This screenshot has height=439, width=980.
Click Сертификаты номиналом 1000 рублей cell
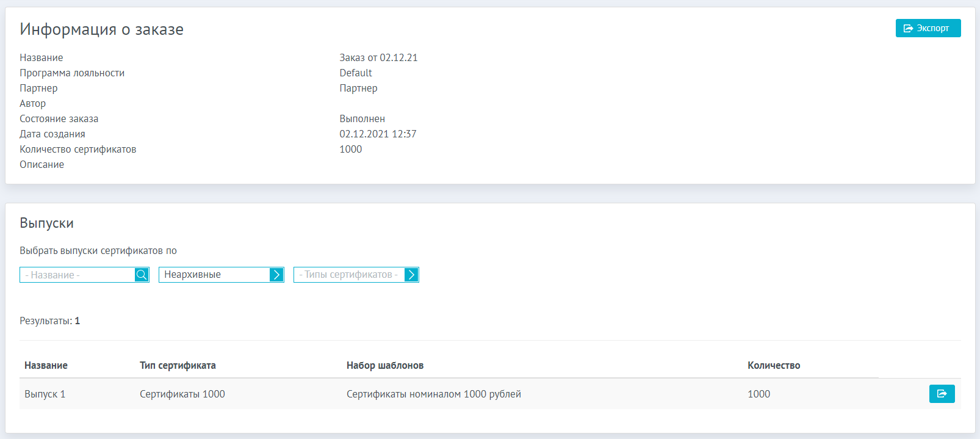coord(434,394)
